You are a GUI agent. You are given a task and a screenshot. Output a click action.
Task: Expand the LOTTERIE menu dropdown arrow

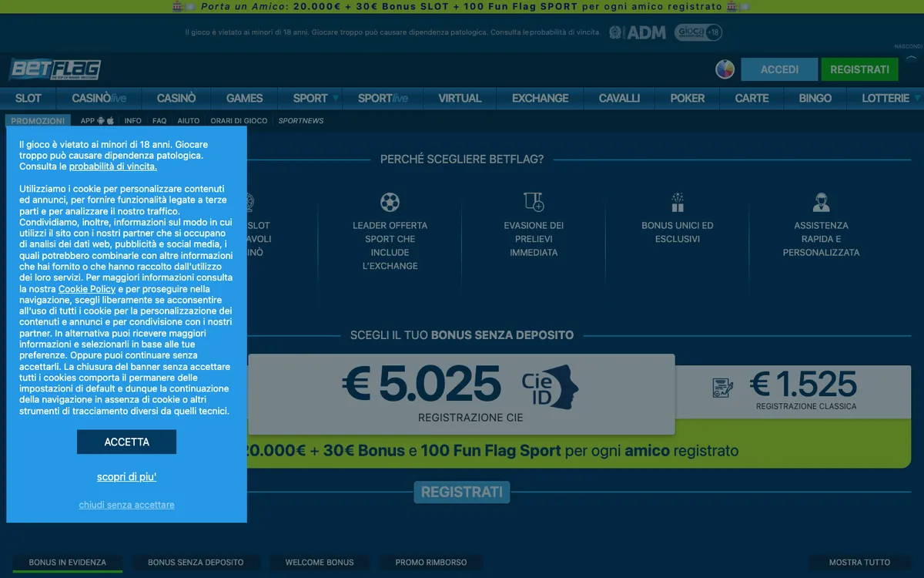point(916,99)
